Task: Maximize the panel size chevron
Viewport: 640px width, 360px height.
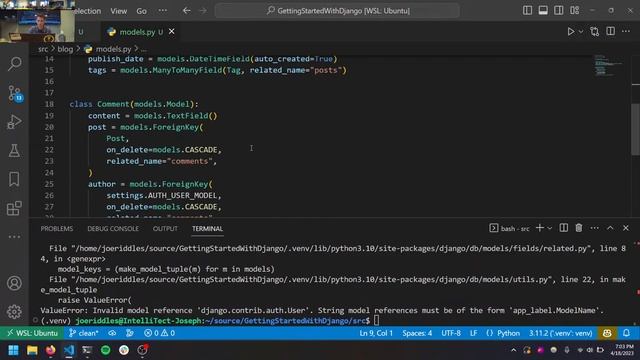Action: (610, 228)
